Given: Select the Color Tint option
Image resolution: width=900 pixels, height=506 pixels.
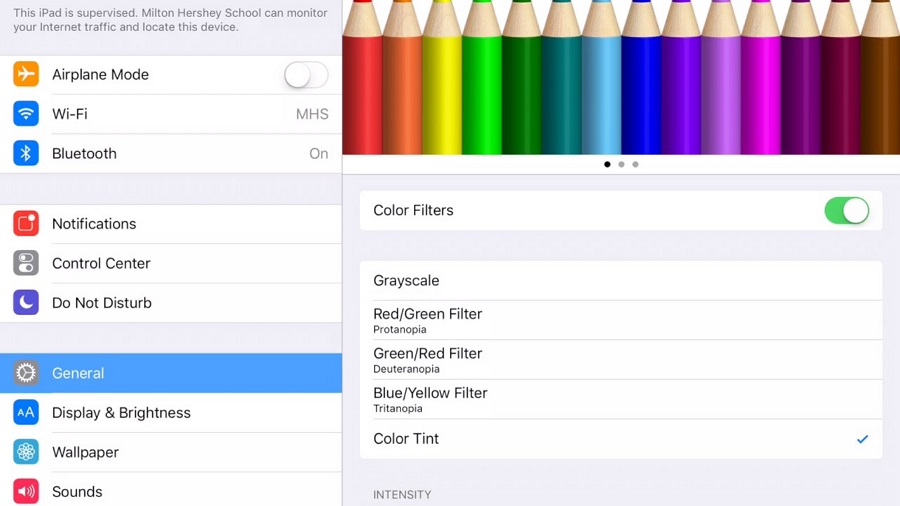Looking at the screenshot, I should point(620,439).
